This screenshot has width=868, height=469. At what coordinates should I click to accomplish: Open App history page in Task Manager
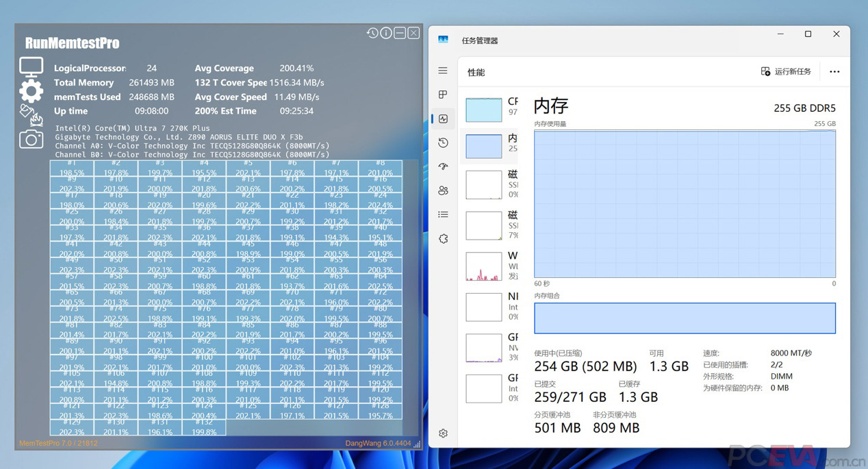pos(443,142)
